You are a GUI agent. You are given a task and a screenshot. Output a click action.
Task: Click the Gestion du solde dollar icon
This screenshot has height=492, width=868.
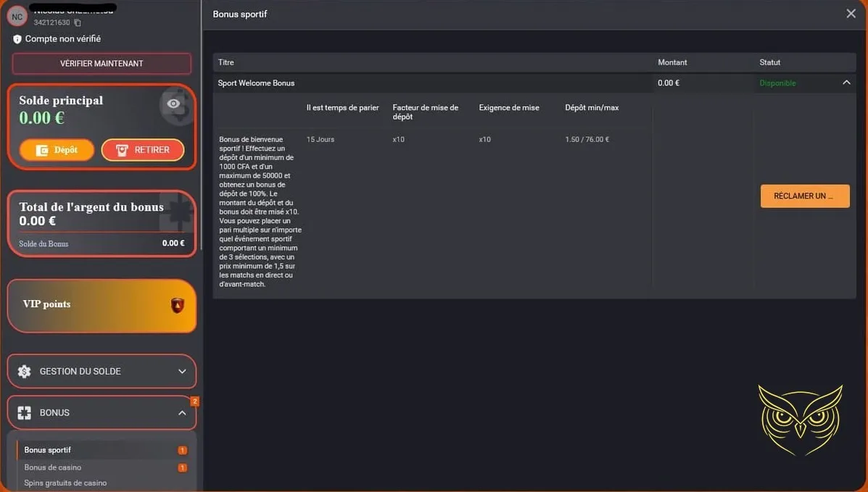[25, 372]
